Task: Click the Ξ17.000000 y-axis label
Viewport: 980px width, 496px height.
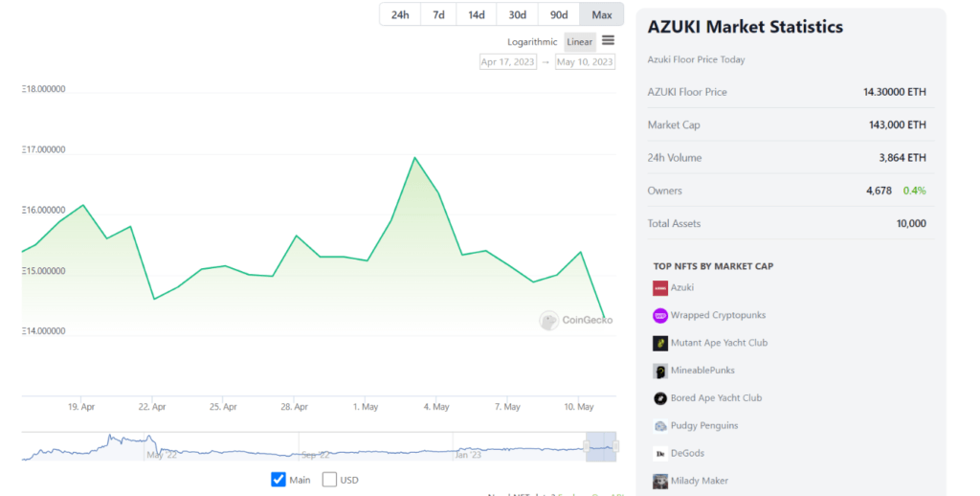Action: [43, 150]
